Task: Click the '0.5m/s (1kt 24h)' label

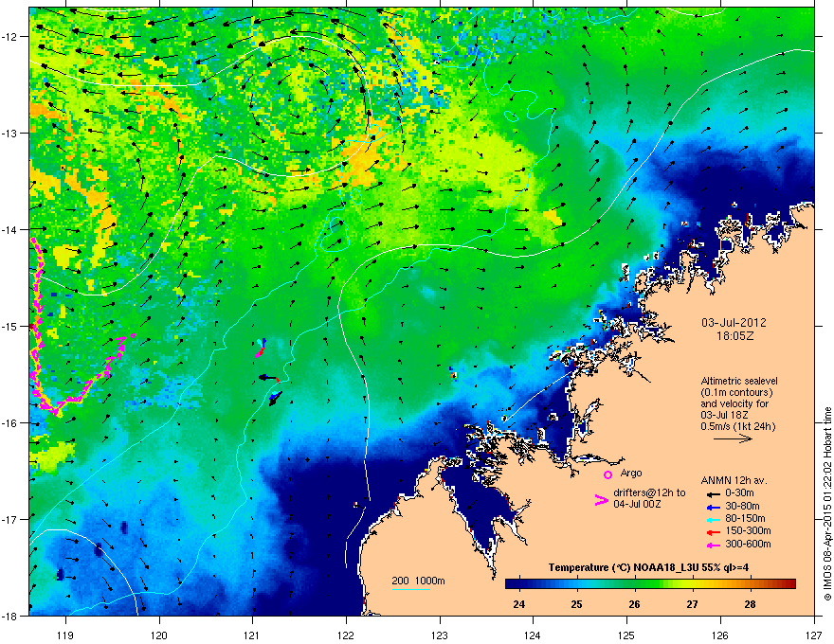Action: (x=737, y=426)
